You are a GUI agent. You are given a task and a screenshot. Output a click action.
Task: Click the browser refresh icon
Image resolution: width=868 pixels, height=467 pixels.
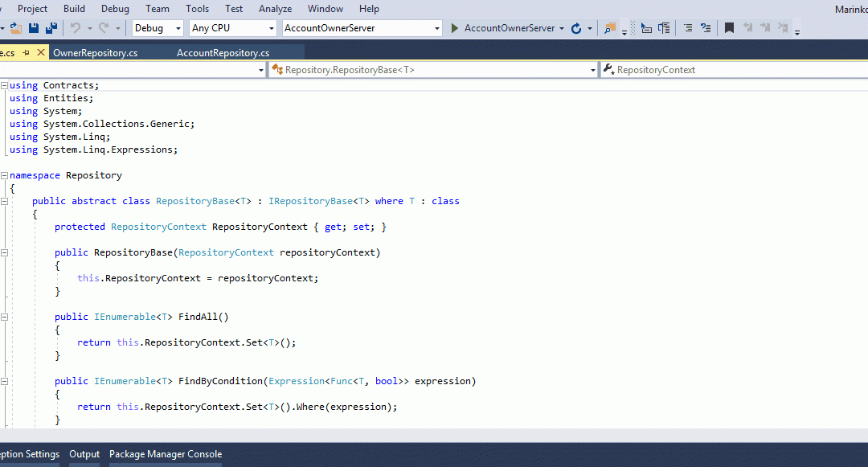[x=575, y=28]
